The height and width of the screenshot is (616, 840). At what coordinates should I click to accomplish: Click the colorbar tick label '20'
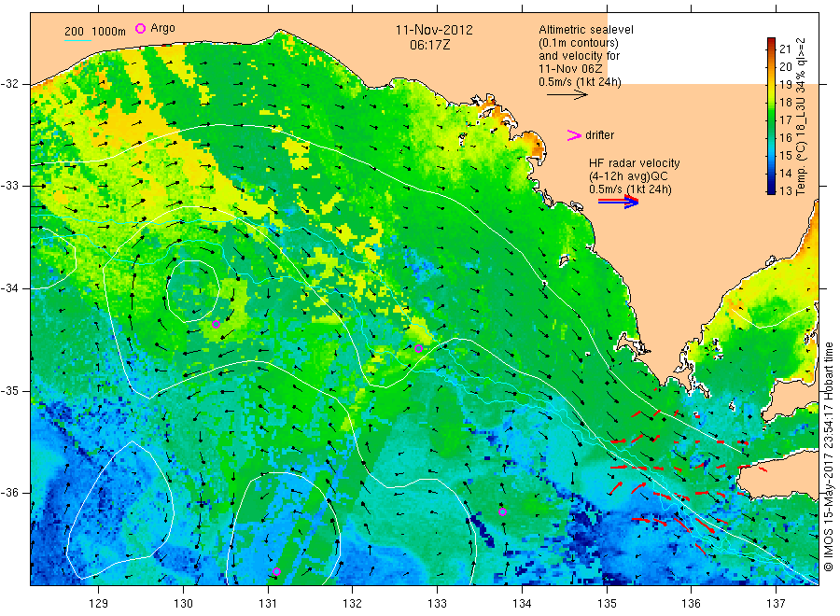[x=785, y=66]
